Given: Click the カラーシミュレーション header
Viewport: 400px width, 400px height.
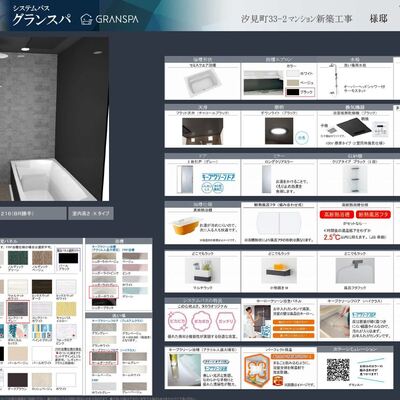Looking at the screenshot, I should 354,349.
